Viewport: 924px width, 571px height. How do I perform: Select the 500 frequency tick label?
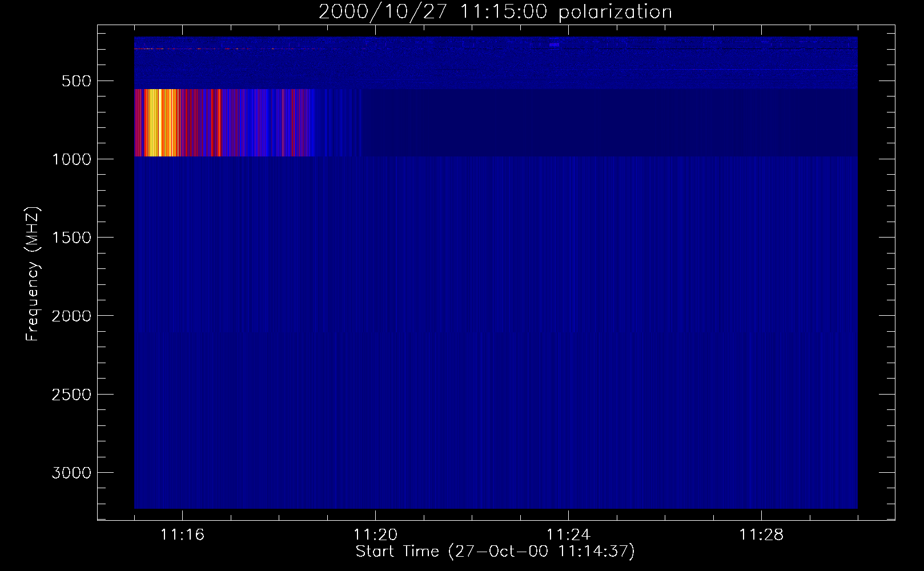78,81
